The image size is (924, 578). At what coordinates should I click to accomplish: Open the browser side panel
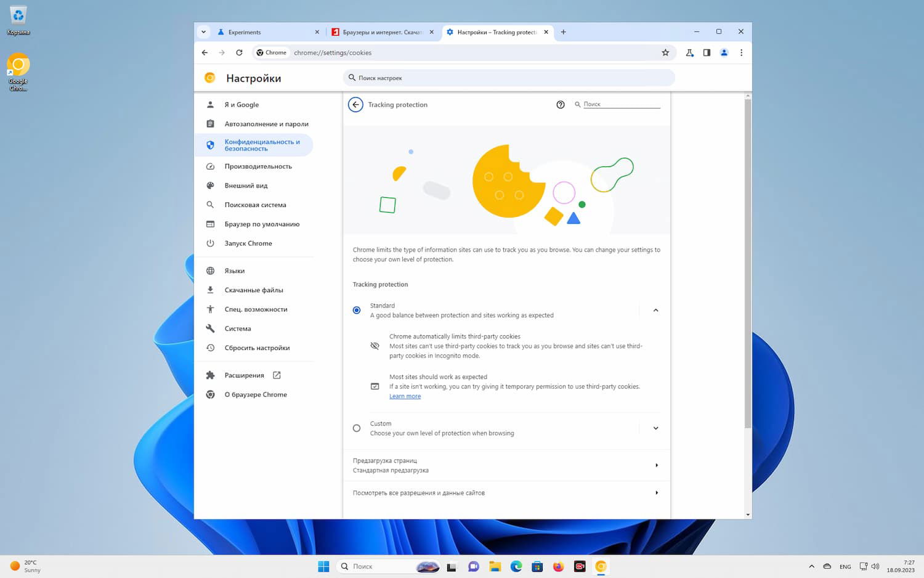707,53
